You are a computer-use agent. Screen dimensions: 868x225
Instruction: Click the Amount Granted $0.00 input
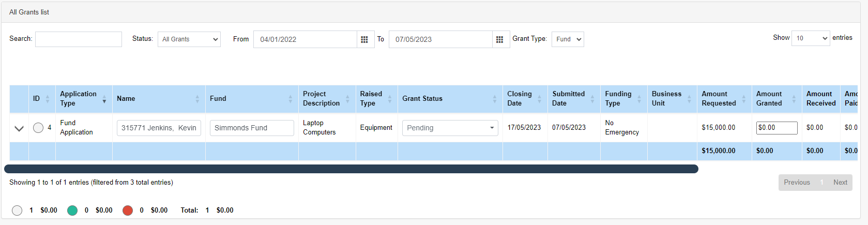pyautogui.click(x=776, y=128)
